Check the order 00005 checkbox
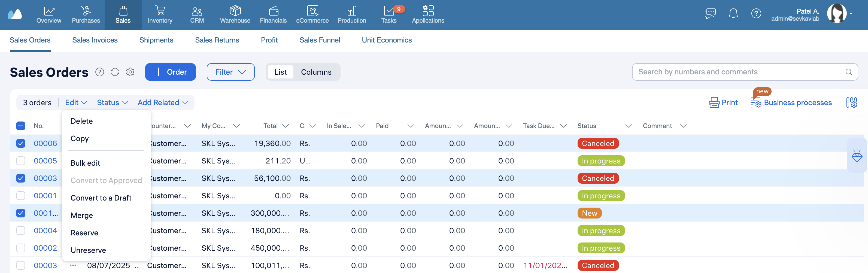This screenshot has width=868, height=273. (x=20, y=161)
